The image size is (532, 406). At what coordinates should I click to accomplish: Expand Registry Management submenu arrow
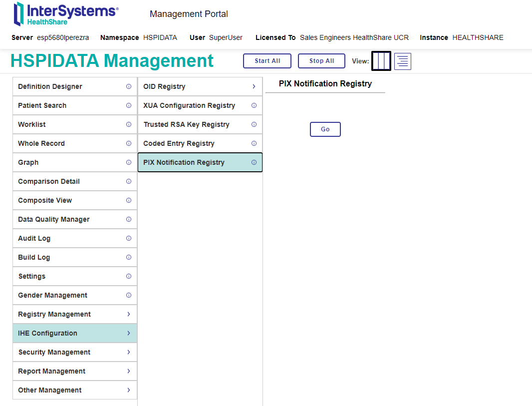coord(129,314)
